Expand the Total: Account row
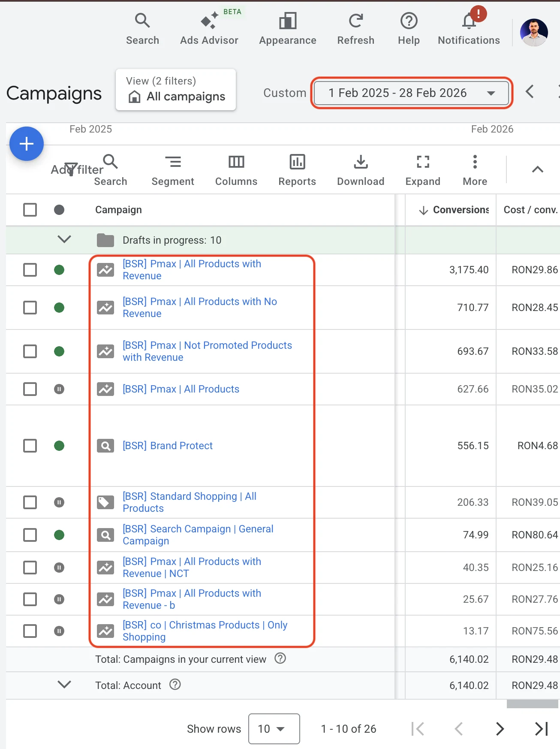 click(64, 685)
